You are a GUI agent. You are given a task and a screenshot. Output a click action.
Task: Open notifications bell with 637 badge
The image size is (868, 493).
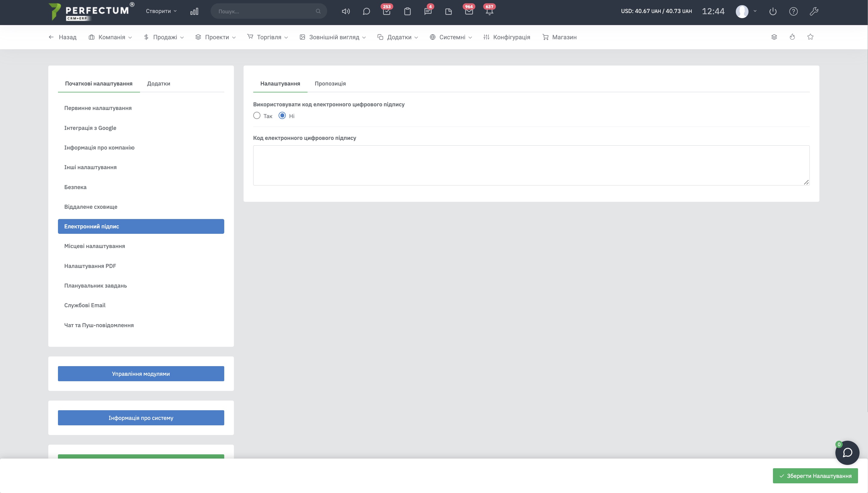pyautogui.click(x=489, y=11)
